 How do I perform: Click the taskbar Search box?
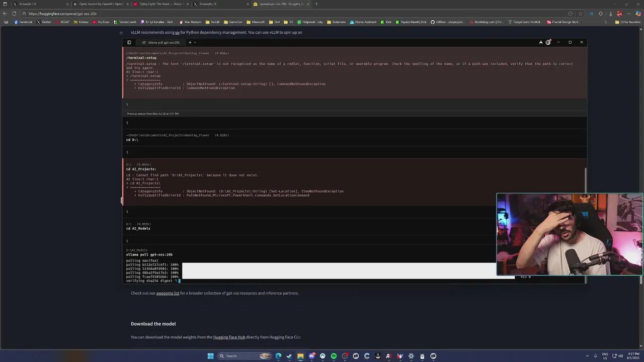pos(246,356)
